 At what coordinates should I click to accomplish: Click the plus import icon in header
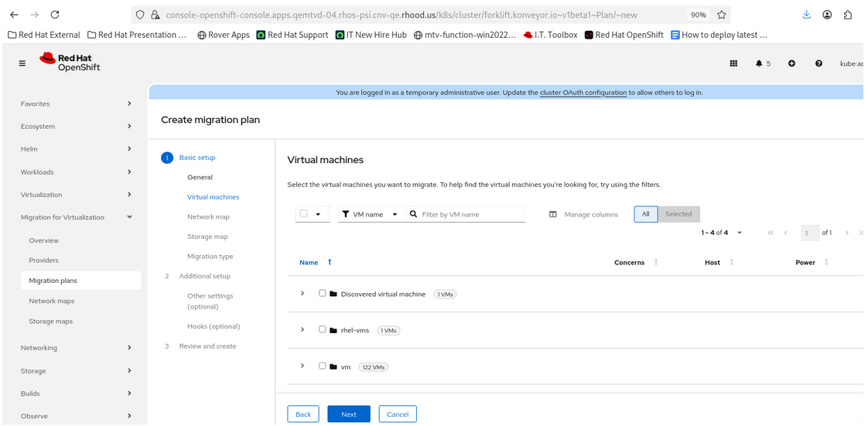coord(791,63)
